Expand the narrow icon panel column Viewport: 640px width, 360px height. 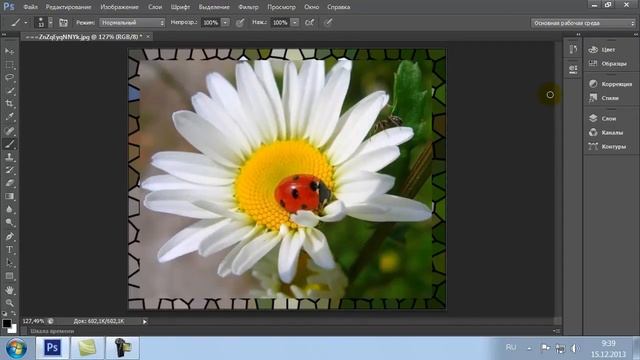tap(578, 35)
